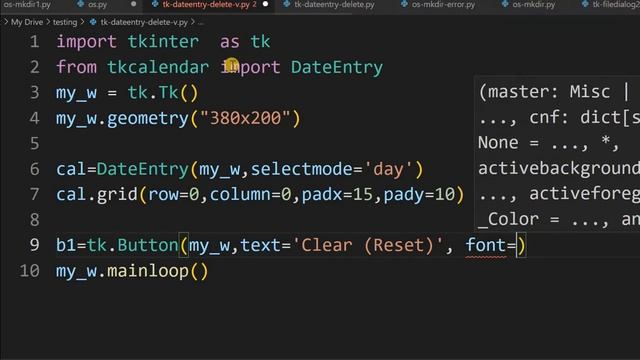This screenshot has height=360, width=640.
Task: Click 'Tk' constructor on line 3
Action: click(x=168, y=93)
